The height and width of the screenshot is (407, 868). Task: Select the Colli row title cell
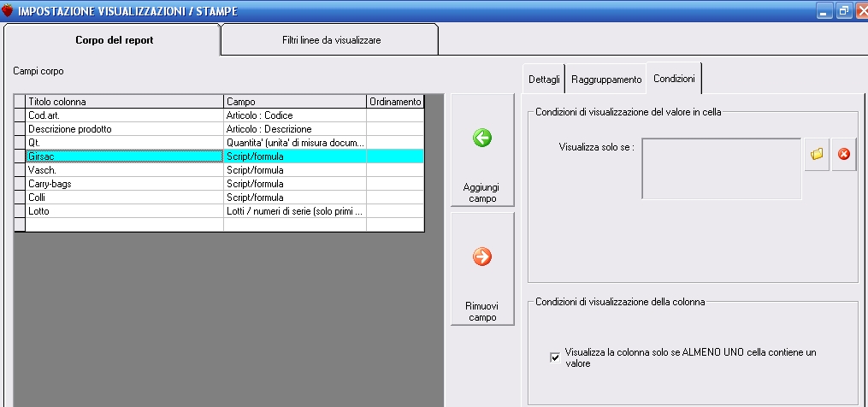(125, 198)
